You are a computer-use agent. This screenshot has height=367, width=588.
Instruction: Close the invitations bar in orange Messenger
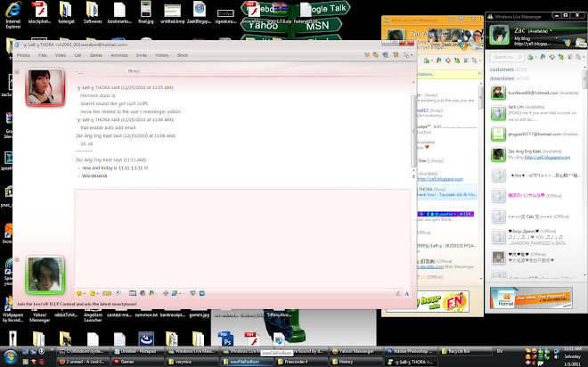[x=479, y=74]
